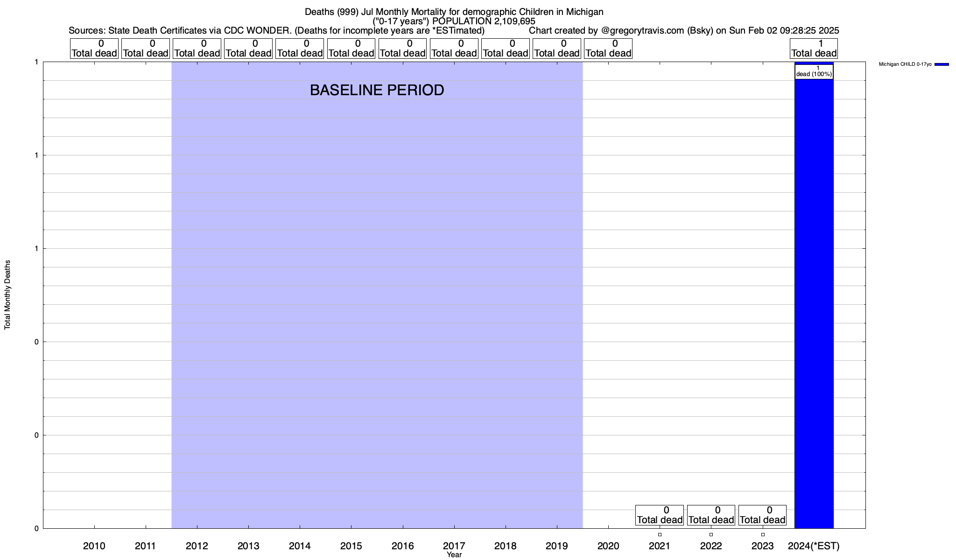Click the 2021 '0 Total dead' box
The height and width of the screenshot is (560, 956).
(x=660, y=515)
